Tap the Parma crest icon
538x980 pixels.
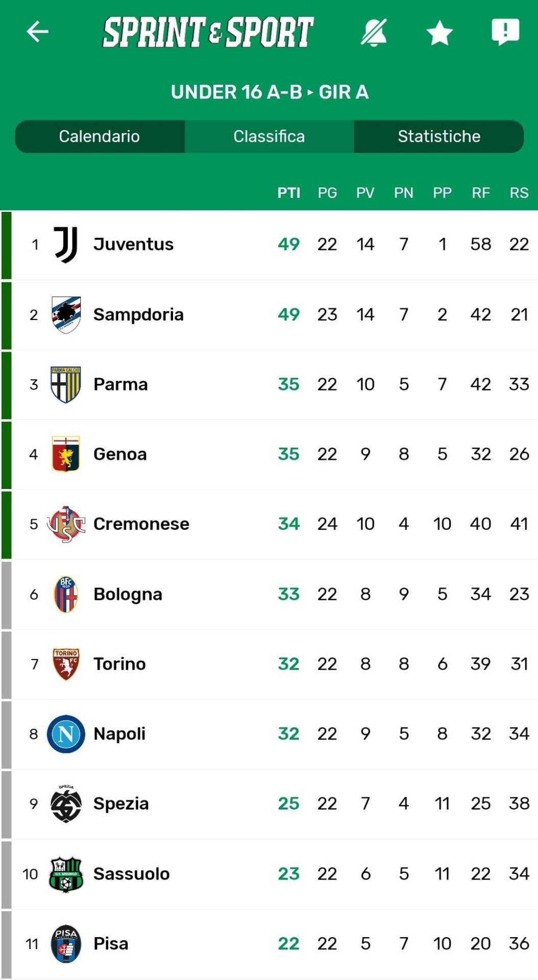[66, 384]
